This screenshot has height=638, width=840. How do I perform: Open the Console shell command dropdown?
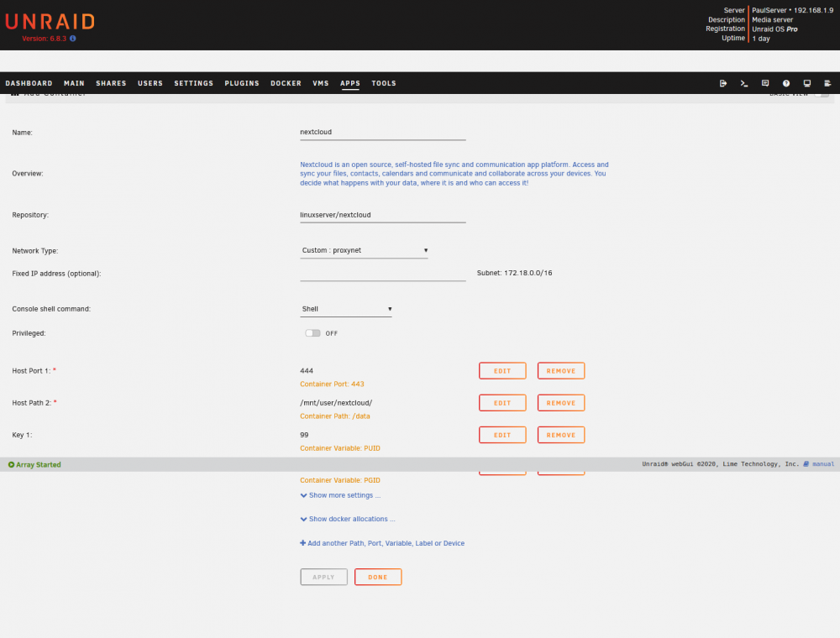pyautogui.click(x=346, y=309)
